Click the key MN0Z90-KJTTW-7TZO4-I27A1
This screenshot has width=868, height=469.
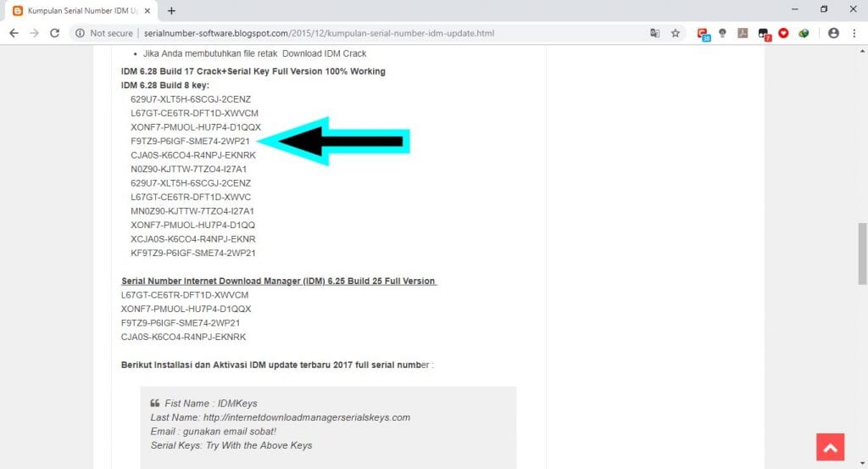click(192, 211)
